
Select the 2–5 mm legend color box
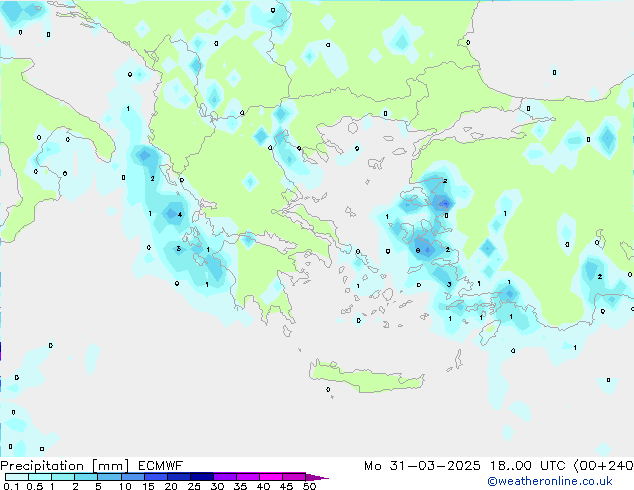(x=86, y=477)
